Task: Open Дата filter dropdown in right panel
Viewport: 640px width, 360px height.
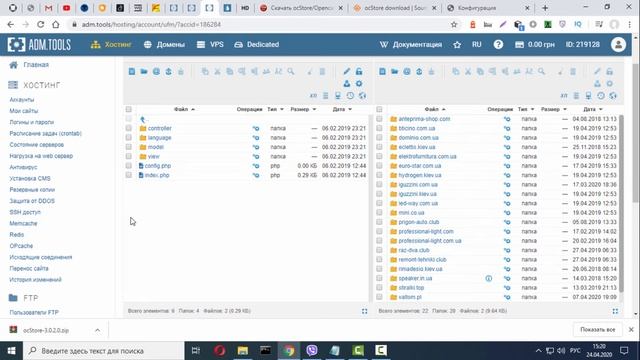Action: pyautogui.click(x=600, y=109)
